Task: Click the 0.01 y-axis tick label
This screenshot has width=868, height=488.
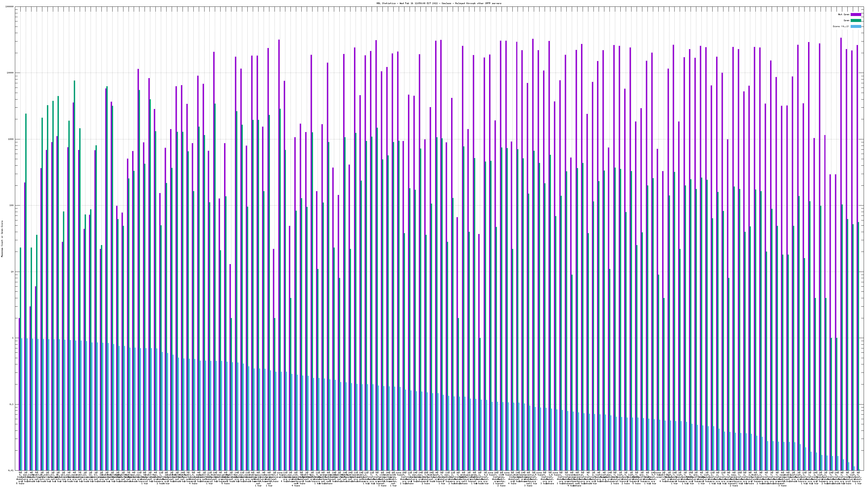Action: [11, 470]
